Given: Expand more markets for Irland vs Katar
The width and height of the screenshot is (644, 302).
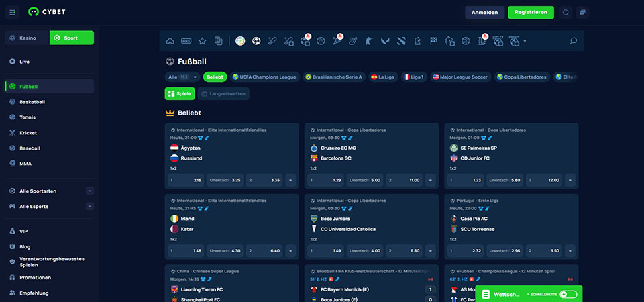Looking at the screenshot, I should coord(290,250).
